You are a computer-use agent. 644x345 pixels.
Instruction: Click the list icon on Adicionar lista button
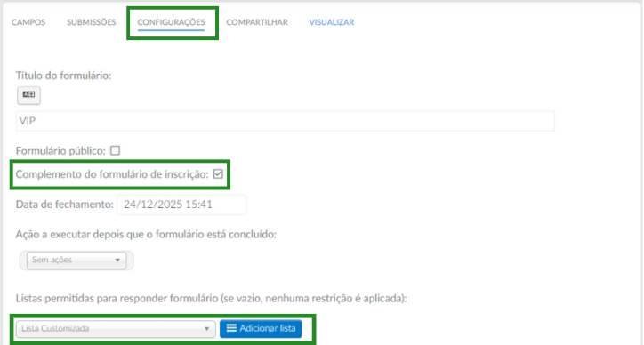pos(231,328)
